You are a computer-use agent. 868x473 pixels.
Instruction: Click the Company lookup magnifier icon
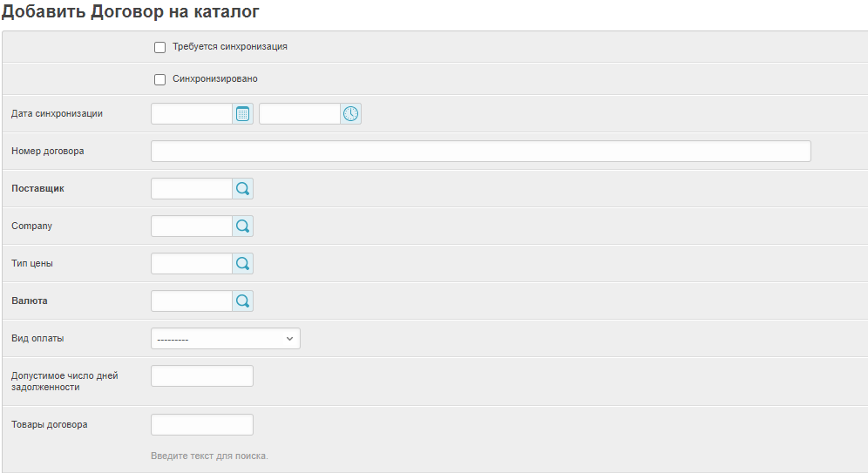242,226
